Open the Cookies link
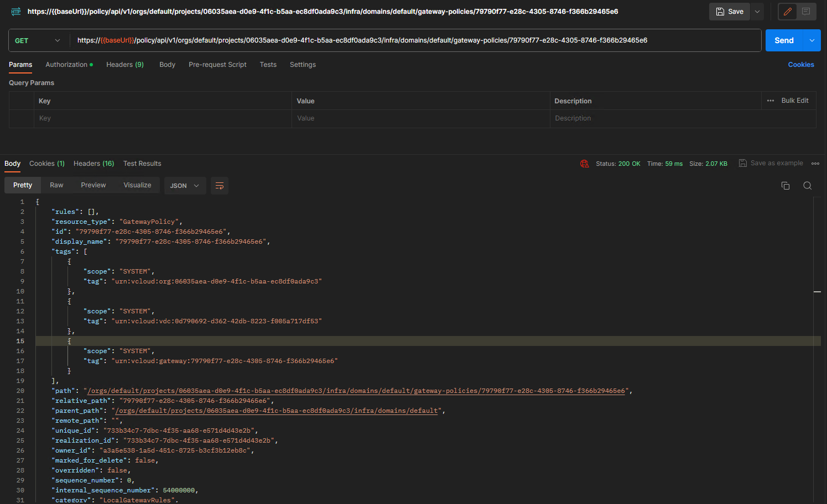The width and height of the screenshot is (827, 504). click(800, 65)
